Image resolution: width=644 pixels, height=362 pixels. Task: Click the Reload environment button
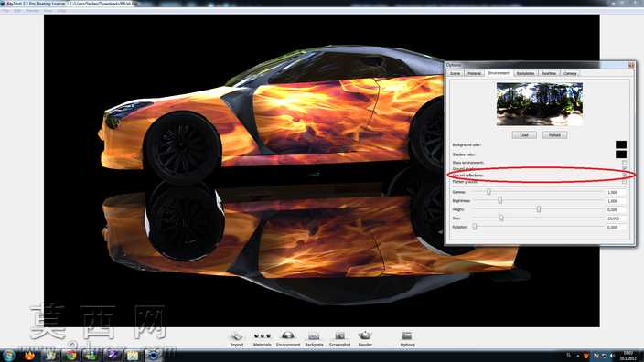[554, 135]
